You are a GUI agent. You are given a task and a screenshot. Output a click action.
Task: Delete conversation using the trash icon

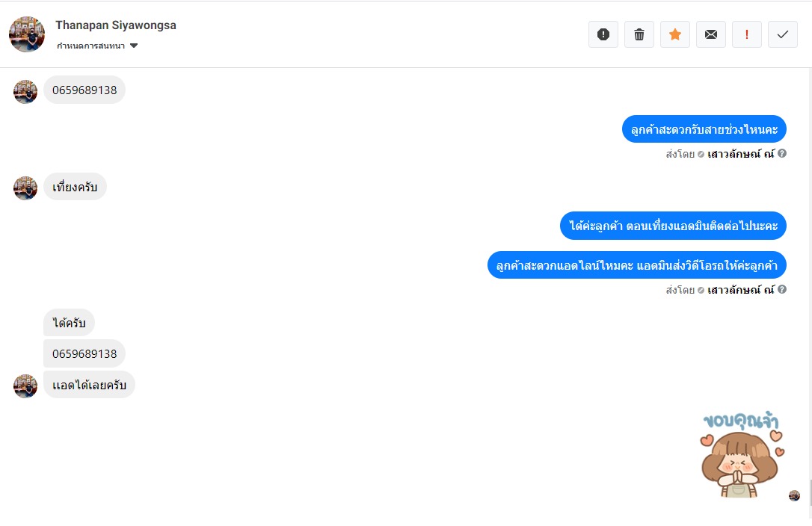(639, 34)
